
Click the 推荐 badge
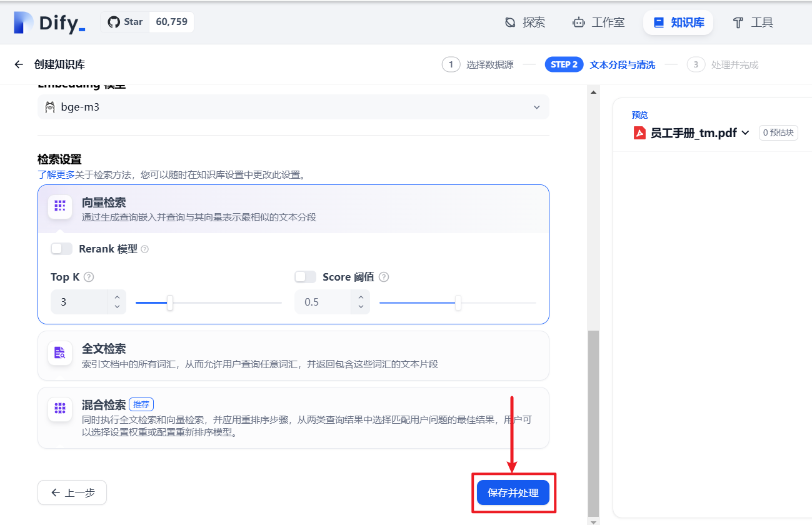141,404
